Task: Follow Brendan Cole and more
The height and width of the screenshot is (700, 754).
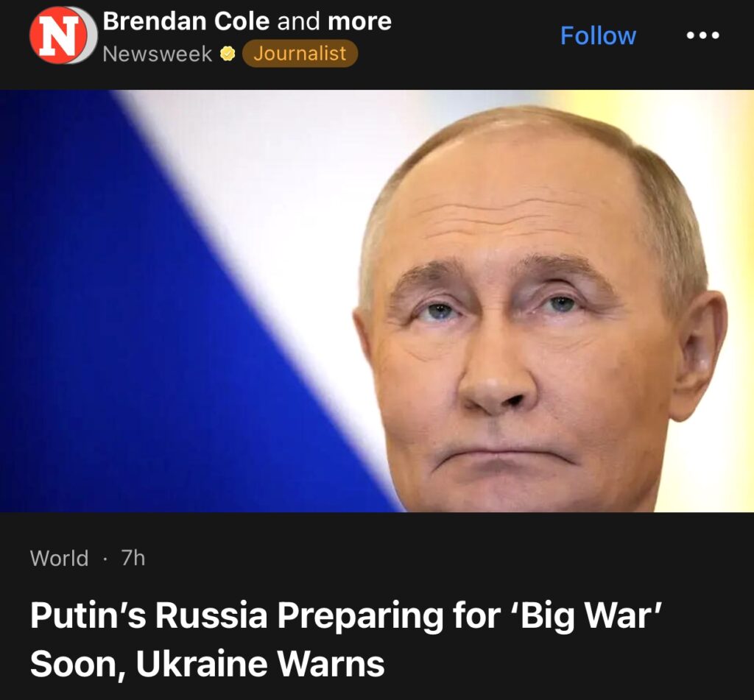Action: click(x=598, y=35)
